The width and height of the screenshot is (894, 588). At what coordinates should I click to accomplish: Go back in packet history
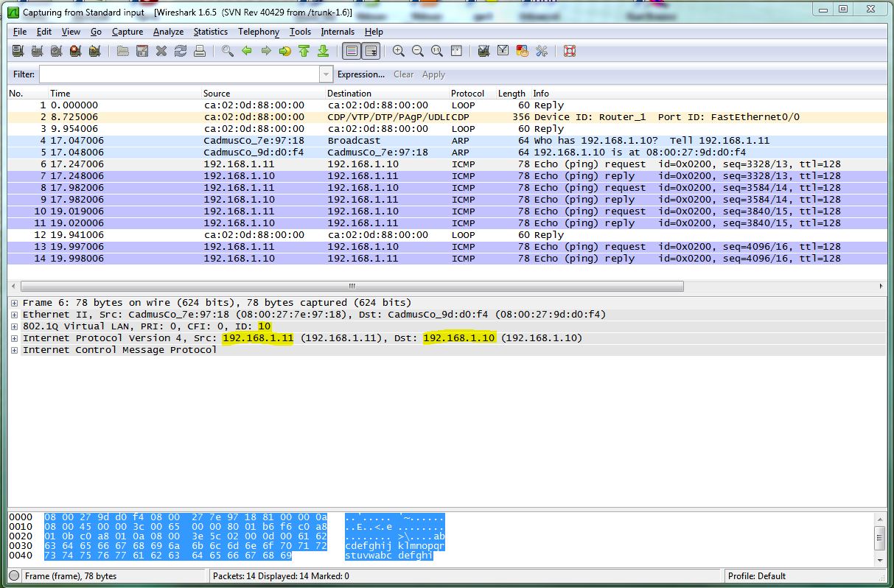tap(247, 51)
